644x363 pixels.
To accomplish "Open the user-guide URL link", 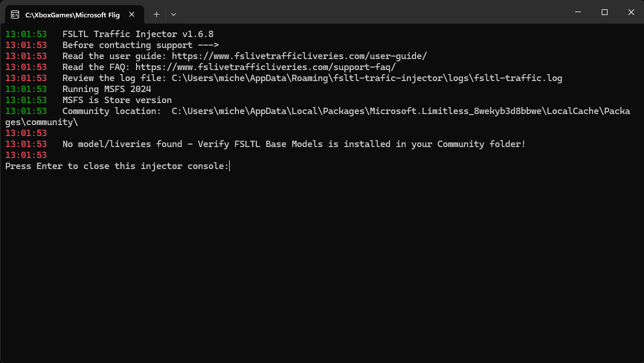I will click(299, 56).
